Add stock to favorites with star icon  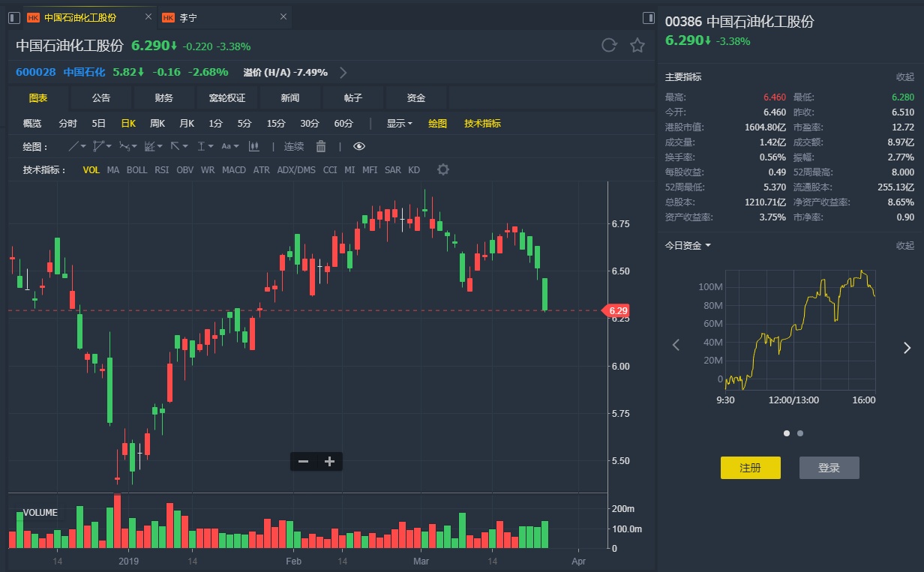pyautogui.click(x=637, y=46)
